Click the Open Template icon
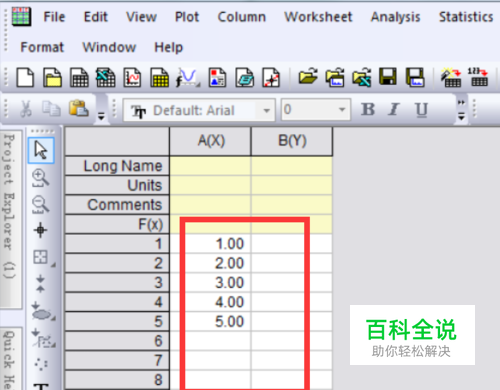500x390 pixels. [335, 77]
